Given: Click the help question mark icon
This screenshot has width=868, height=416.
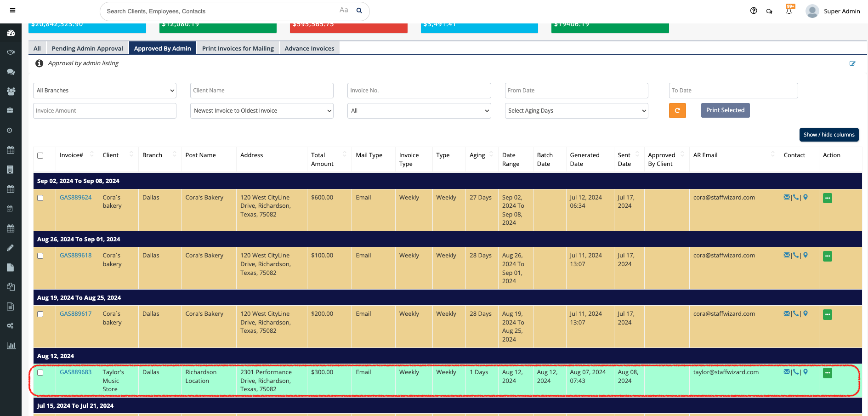Looking at the screenshot, I should (754, 11).
